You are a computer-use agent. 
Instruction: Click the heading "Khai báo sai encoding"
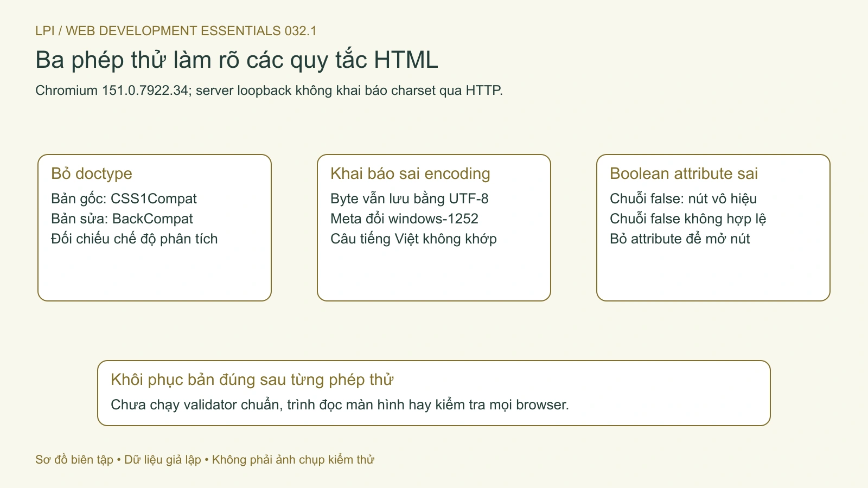[x=410, y=174]
